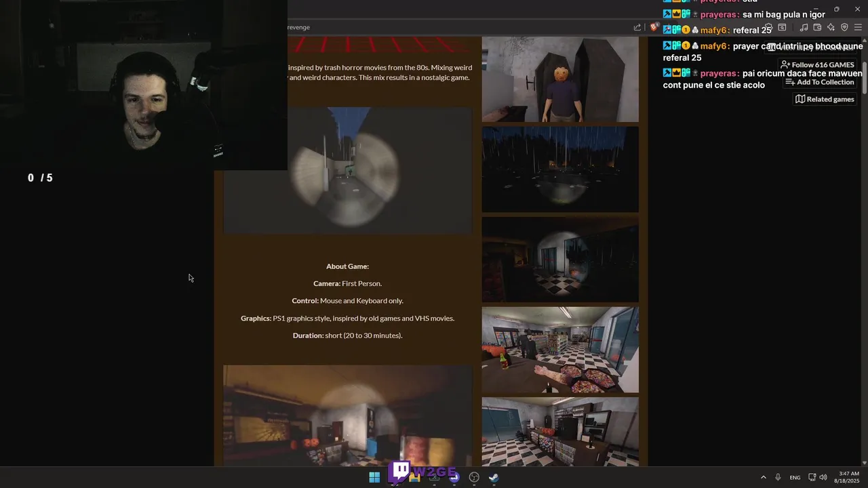Open the music note playlist icon
This screenshot has height=488, width=868.
[x=804, y=27]
